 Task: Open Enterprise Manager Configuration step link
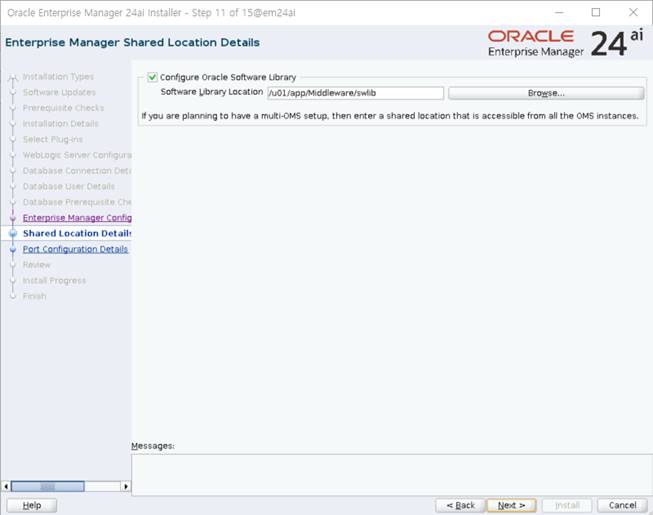point(77,218)
